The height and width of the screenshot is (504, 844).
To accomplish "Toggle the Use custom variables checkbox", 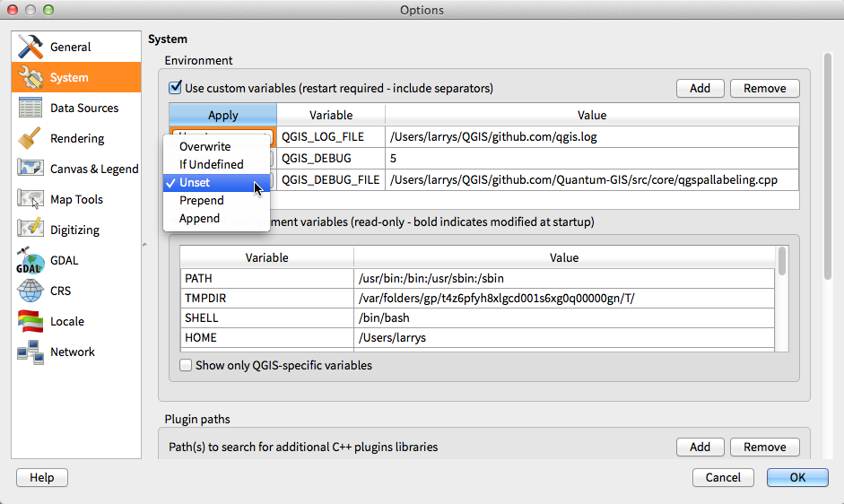I will 176,88.
